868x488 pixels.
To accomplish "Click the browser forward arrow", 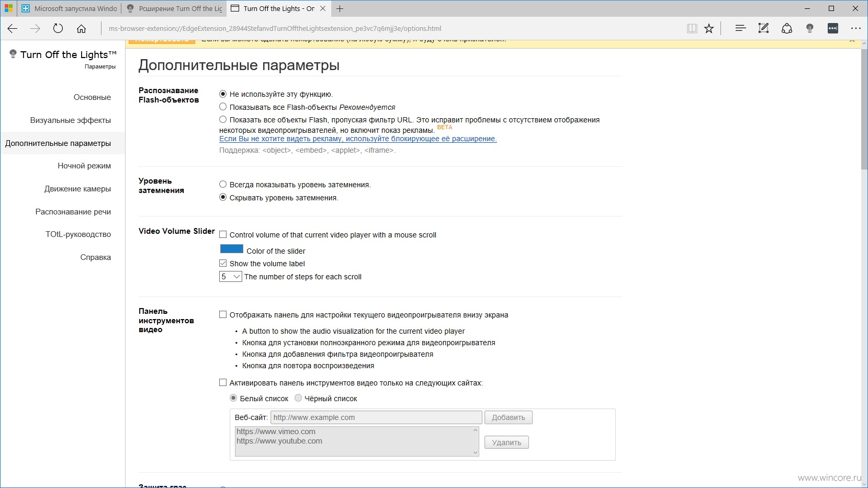I will point(35,29).
